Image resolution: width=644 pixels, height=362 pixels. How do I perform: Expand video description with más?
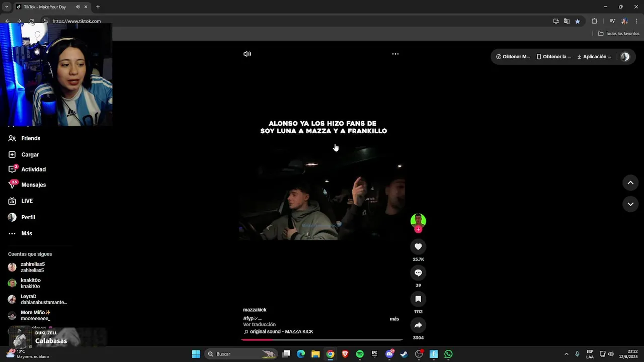coord(394,319)
